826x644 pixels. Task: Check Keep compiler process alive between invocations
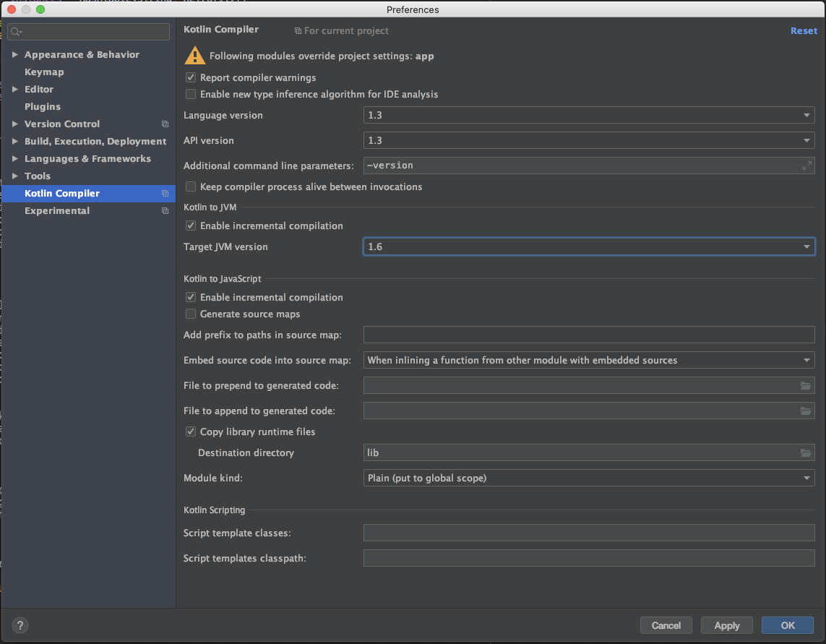pos(191,186)
